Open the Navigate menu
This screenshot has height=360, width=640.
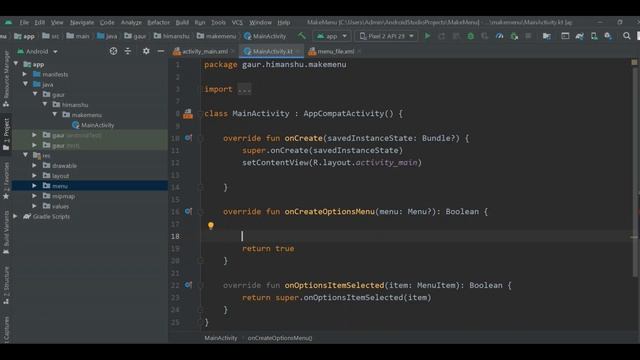tap(82, 22)
